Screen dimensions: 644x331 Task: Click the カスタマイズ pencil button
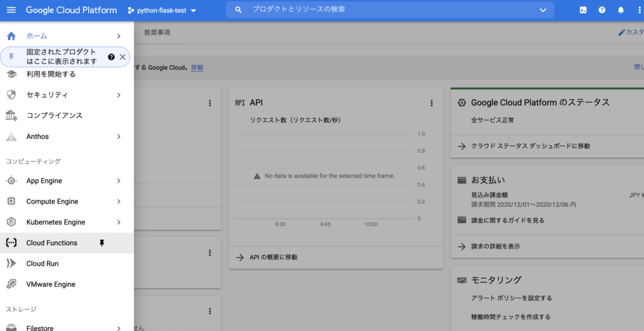(x=631, y=33)
